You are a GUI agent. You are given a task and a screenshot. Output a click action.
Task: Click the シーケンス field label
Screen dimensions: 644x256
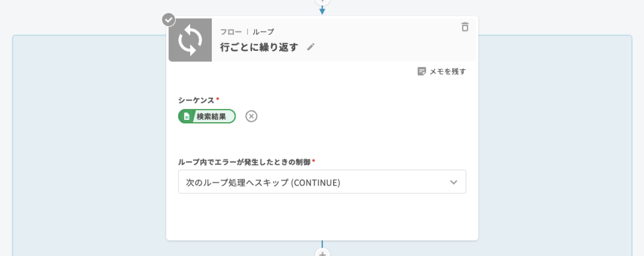[x=196, y=100]
